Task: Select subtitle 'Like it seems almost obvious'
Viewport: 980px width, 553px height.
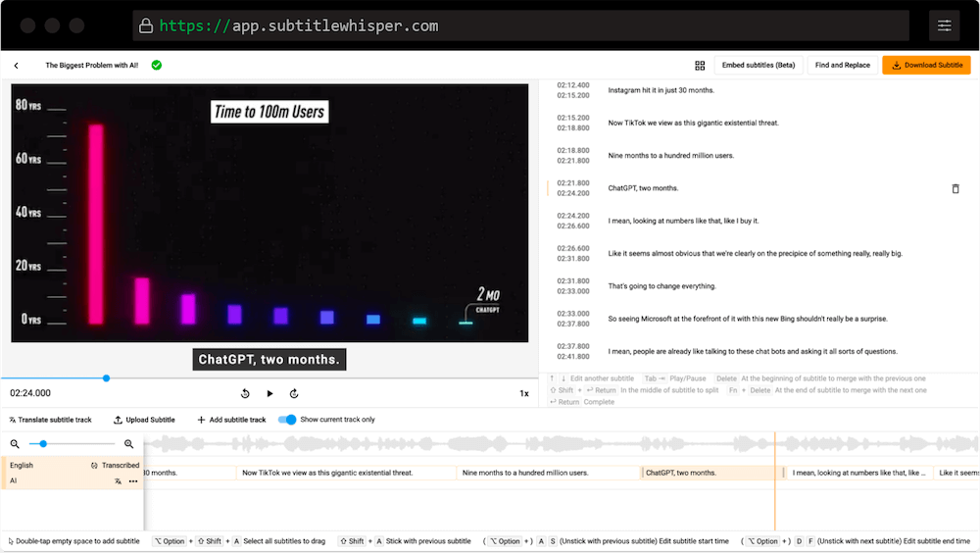Action: pos(755,253)
